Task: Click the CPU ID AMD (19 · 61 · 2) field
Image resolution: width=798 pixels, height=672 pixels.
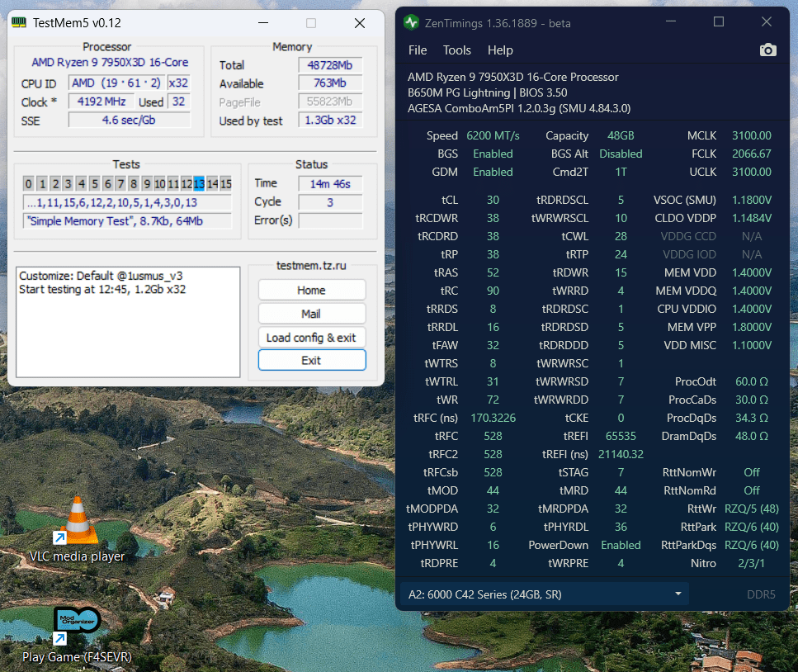Action: [116, 83]
